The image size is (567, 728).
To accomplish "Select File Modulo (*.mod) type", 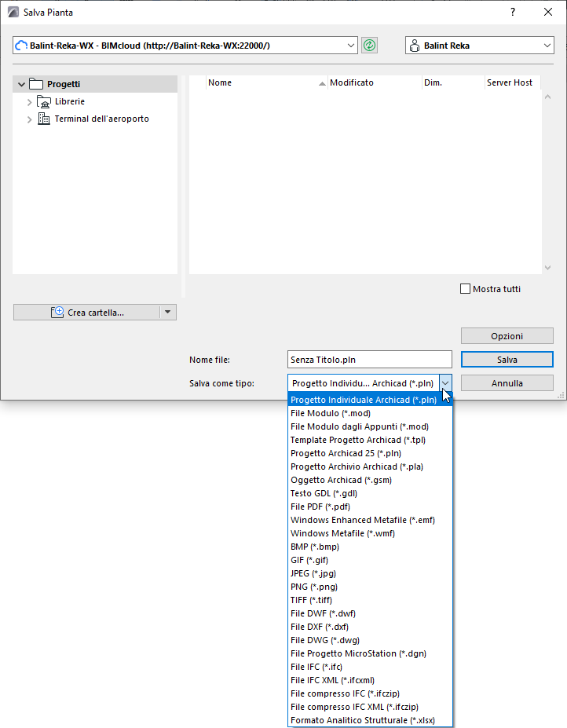I will pos(370,413).
